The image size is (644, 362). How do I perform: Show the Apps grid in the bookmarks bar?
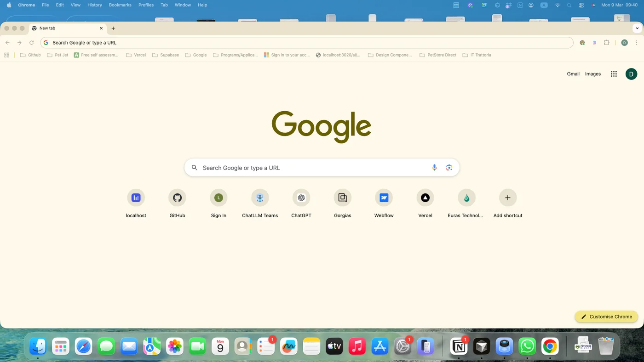point(6,55)
